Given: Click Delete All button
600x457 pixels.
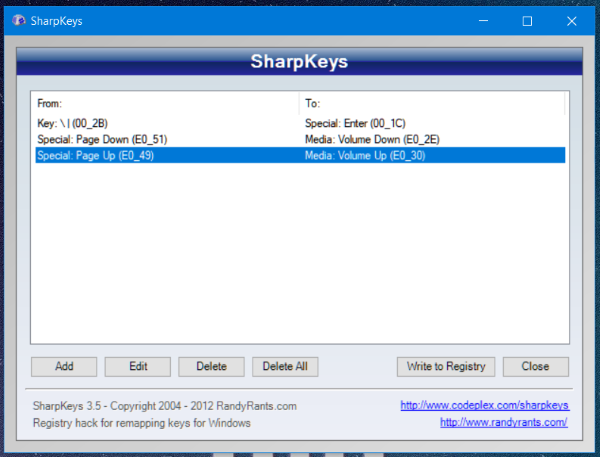Looking at the screenshot, I should pyautogui.click(x=285, y=367).
